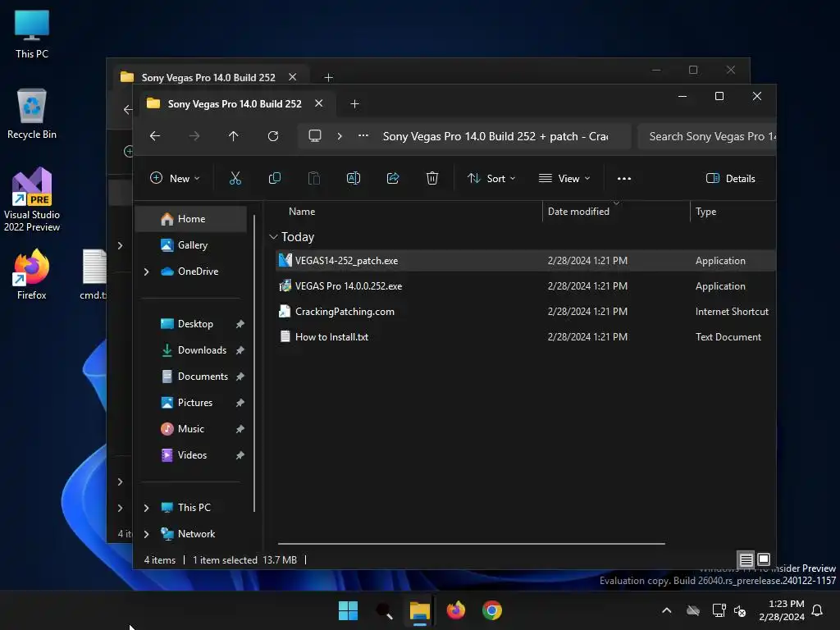840x630 pixels.
Task: Open the notification bell
Action: click(x=817, y=610)
